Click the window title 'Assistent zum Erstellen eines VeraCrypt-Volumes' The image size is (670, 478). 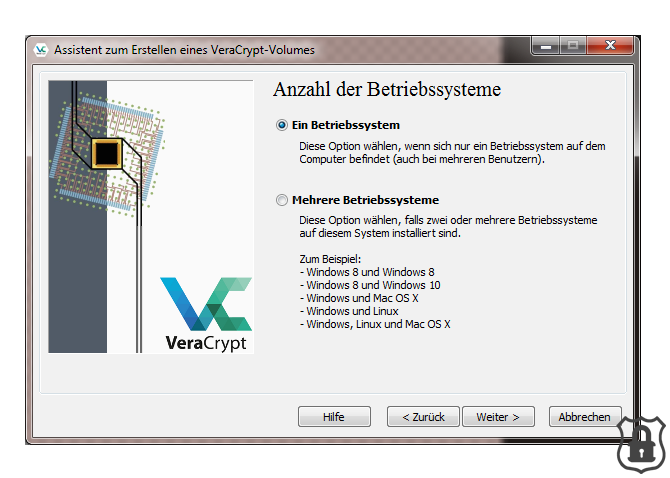184,50
